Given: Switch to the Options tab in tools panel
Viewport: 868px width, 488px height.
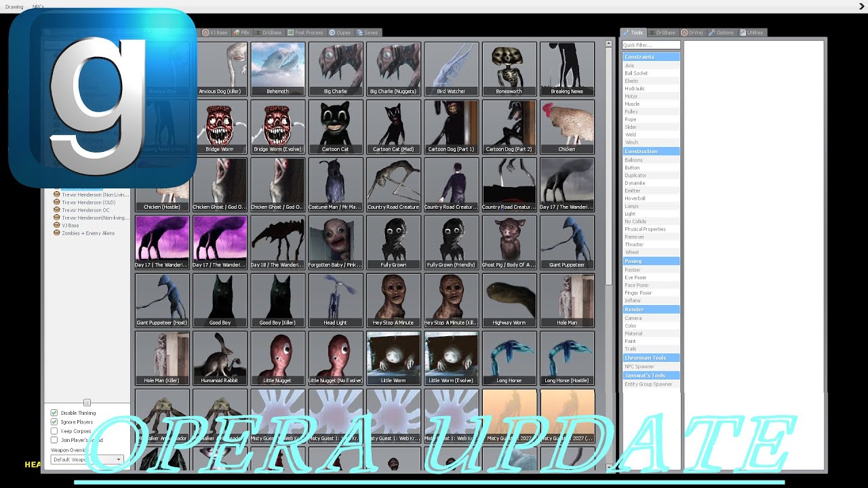Looking at the screenshot, I should [x=722, y=33].
